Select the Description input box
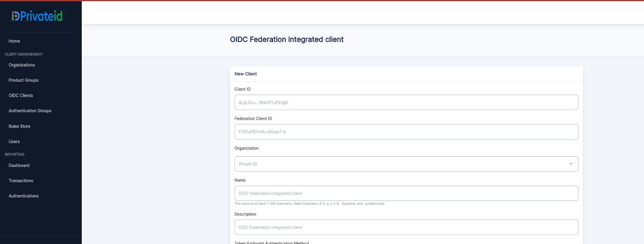This screenshot has height=244, width=644. click(x=406, y=227)
